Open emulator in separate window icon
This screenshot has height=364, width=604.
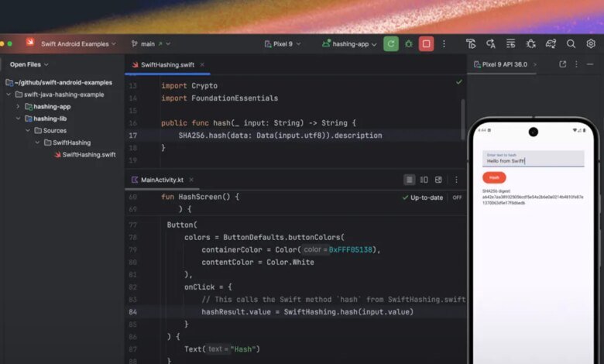(562, 64)
